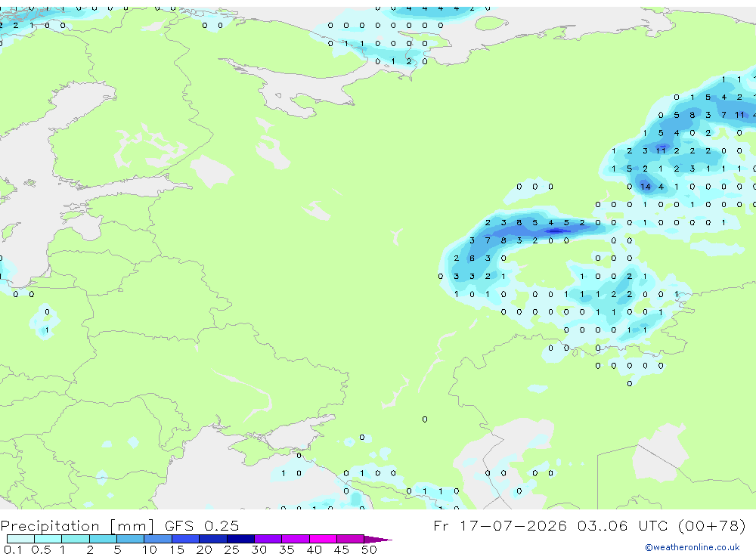Click the over-50 mm arrow tip of legend
Image resolution: width=756 pixels, height=554 pixels.
(378, 539)
